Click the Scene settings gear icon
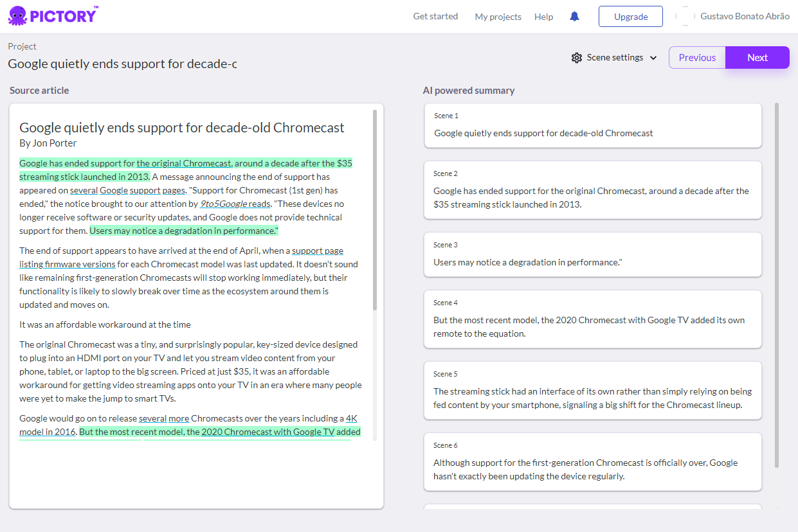The image size is (798, 532). 577,58
